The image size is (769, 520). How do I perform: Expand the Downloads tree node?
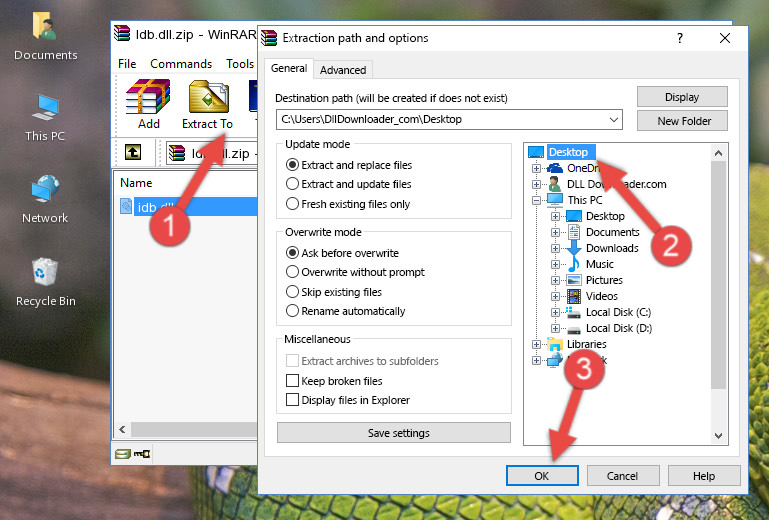[555, 248]
